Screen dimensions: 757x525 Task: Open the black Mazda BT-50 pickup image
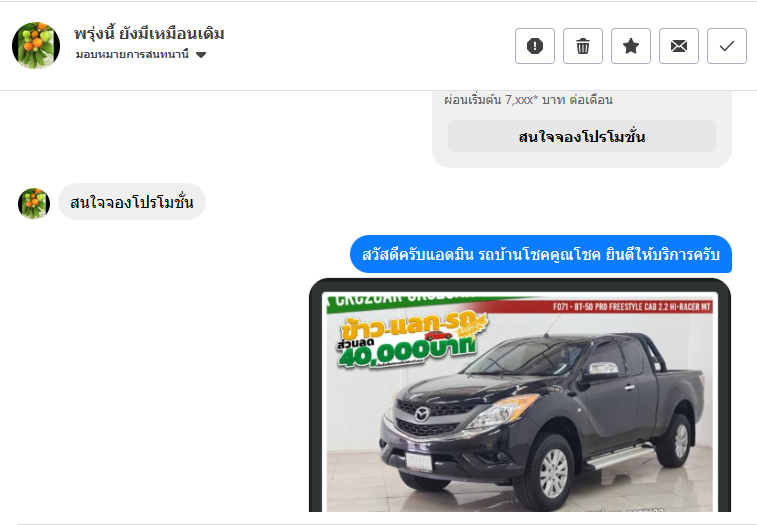pos(520,396)
